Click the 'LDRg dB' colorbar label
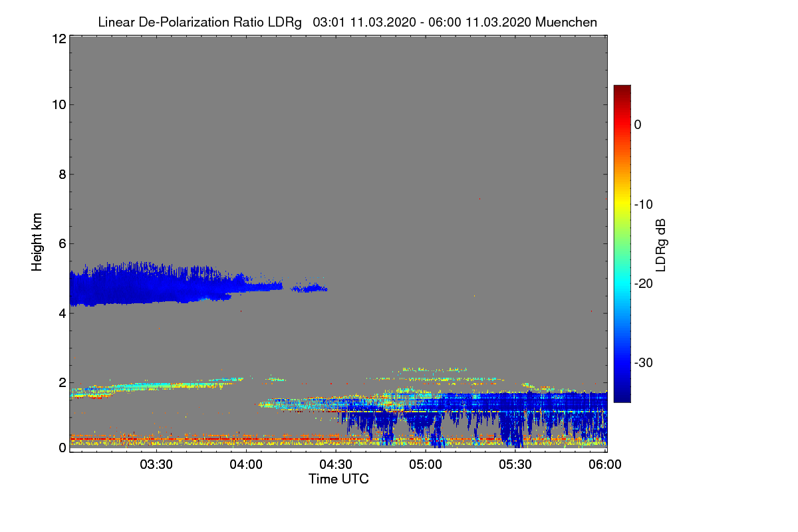This screenshot has width=798, height=532. tap(660, 245)
